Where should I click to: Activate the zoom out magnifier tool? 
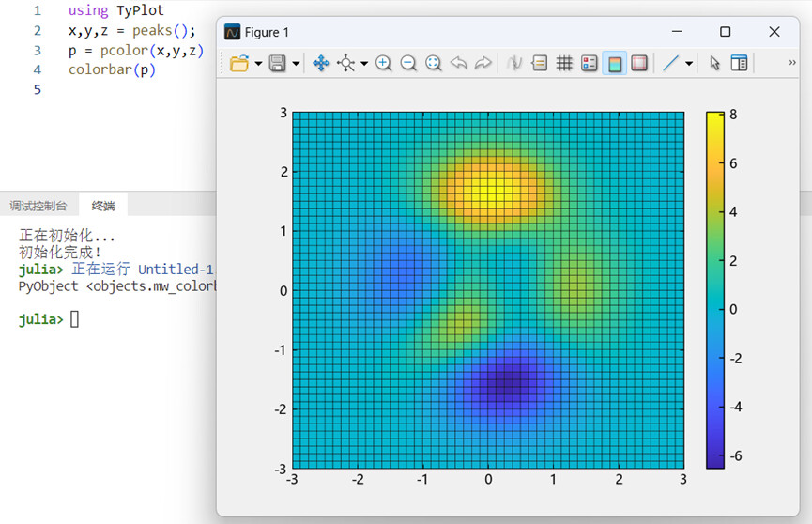[408, 63]
